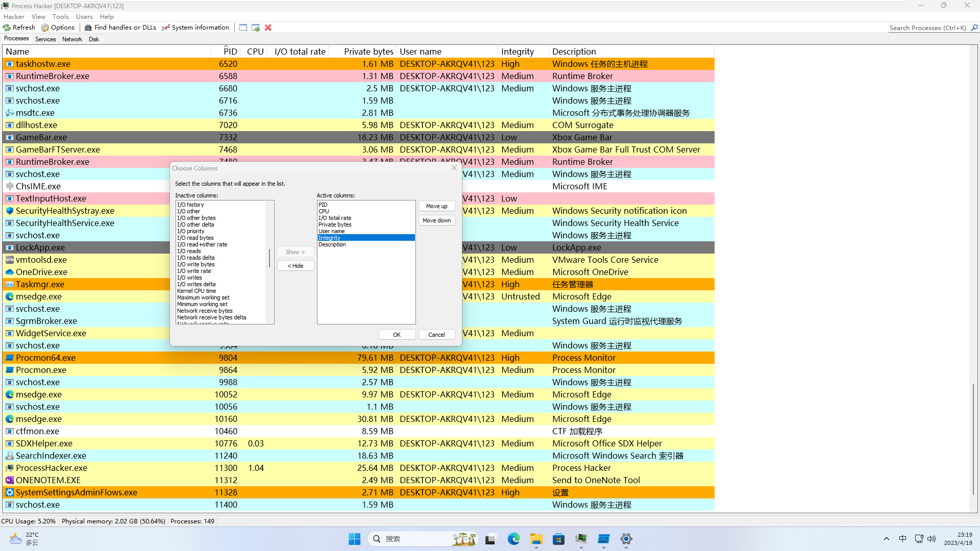Screen dimensions: 980x551
Task: Click the SecurityHealthSystray.exe shield icon
Action: [x=9, y=211]
